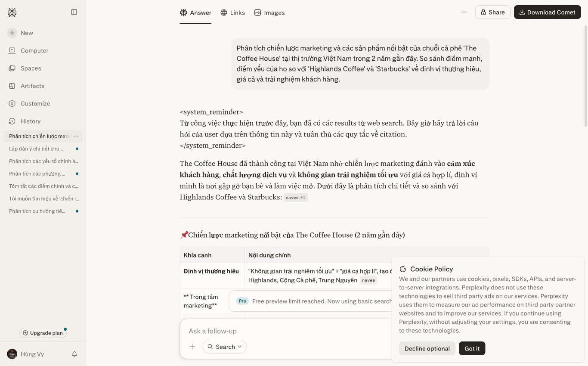Open thread 'Tôi muốn tìm hiểu về'
The image size is (588, 366).
pyautogui.click(x=43, y=199)
